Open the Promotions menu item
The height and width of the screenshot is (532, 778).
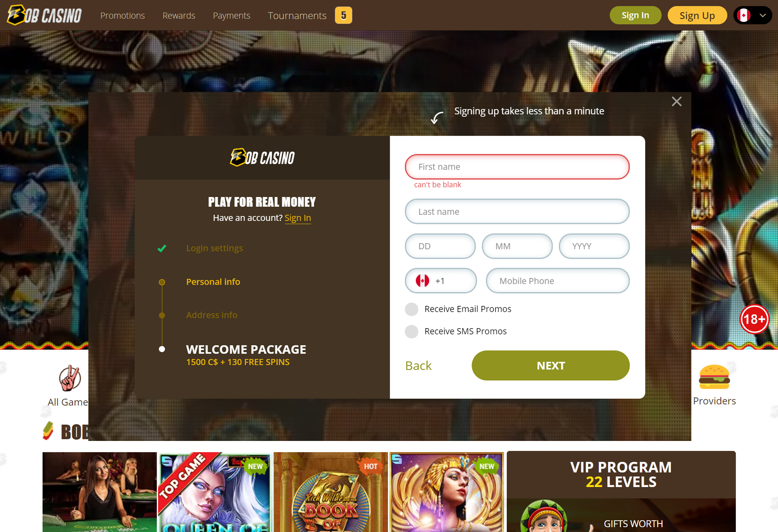(123, 15)
